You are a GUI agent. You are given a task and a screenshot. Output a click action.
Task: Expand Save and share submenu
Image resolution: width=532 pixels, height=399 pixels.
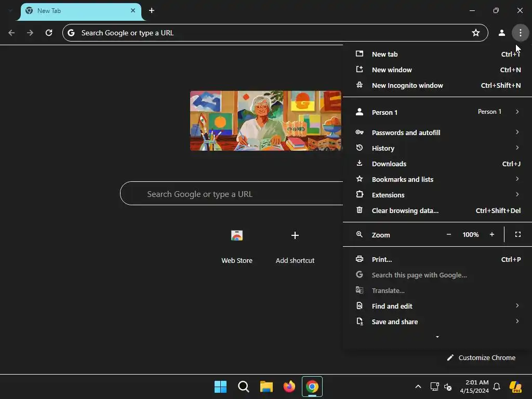(x=437, y=322)
